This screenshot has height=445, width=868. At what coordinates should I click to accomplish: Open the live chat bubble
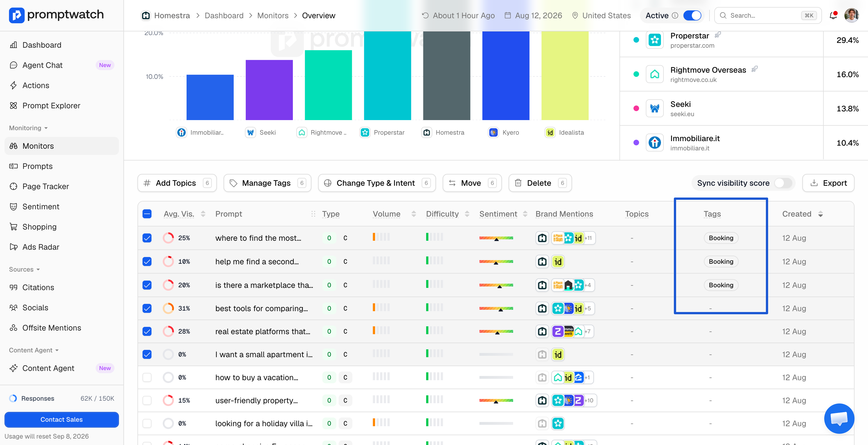(x=839, y=418)
